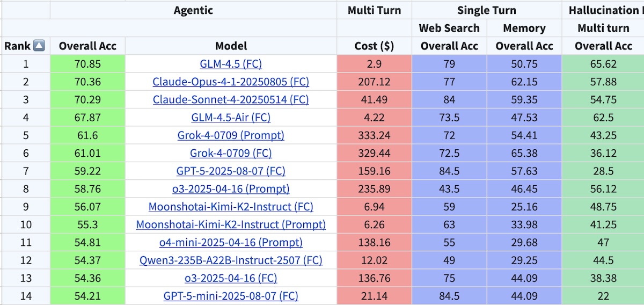Open the o3-2025-04-16 (Prompt) link
Screen dimensions: 644x305
click(x=231, y=189)
